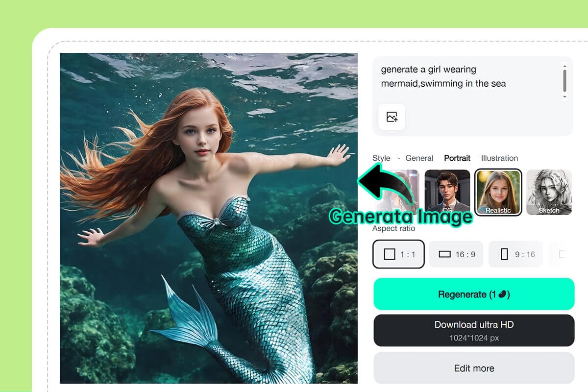Select the Sketch style thumbnail
The width and height of the screenshot is (588, 392).
click(549, 192)
